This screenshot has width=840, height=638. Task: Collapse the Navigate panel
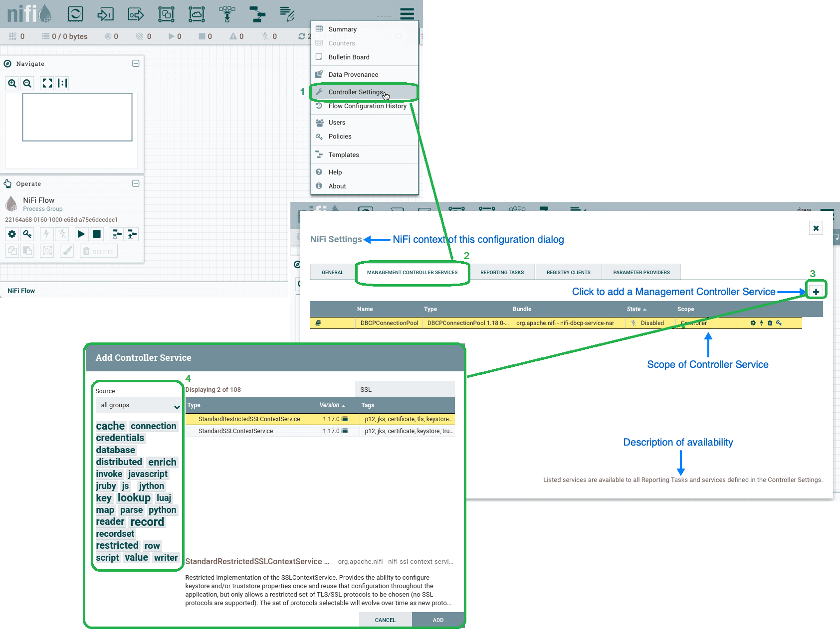pos(136,63)
